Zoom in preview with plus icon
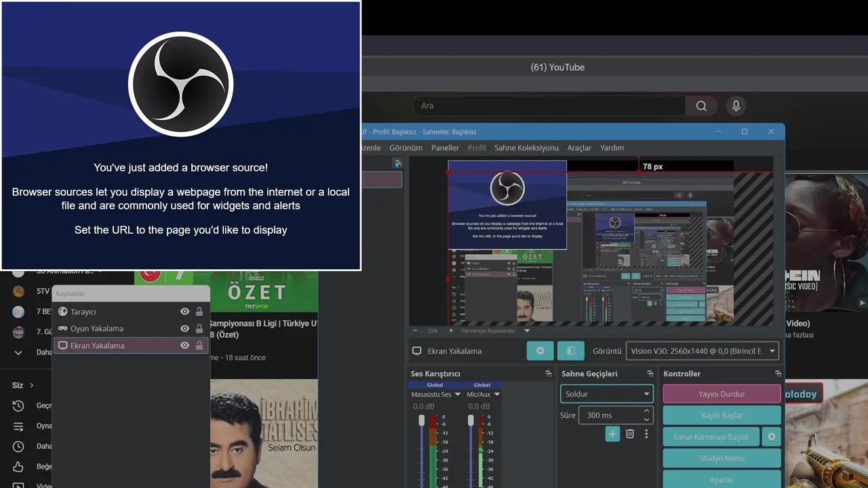868x488 pixels. [x=451, y=331]
